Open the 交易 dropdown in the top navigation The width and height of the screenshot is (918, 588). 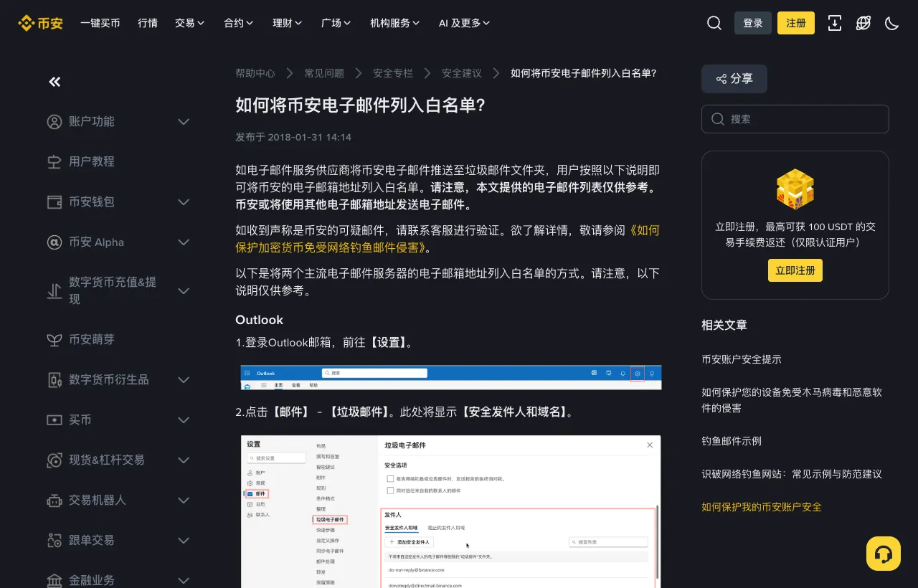click(190, 23)
